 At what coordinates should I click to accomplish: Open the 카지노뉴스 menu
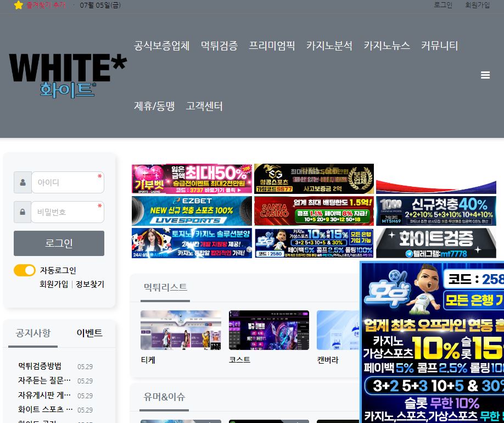[387, 46]
